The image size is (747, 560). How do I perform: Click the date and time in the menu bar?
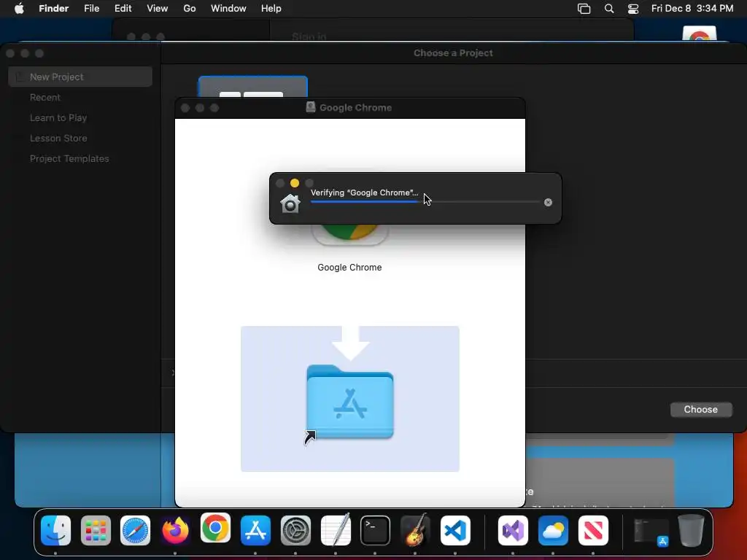click(x=692, y=9)
